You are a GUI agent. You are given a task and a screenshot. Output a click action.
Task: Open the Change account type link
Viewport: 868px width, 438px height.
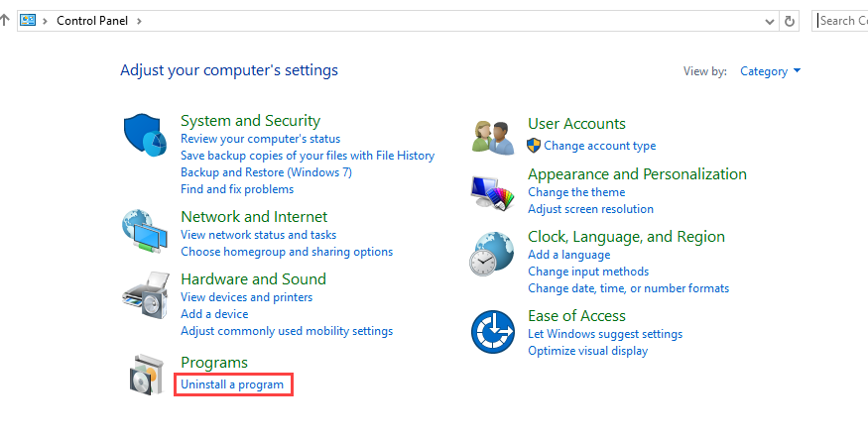[599, 146]
